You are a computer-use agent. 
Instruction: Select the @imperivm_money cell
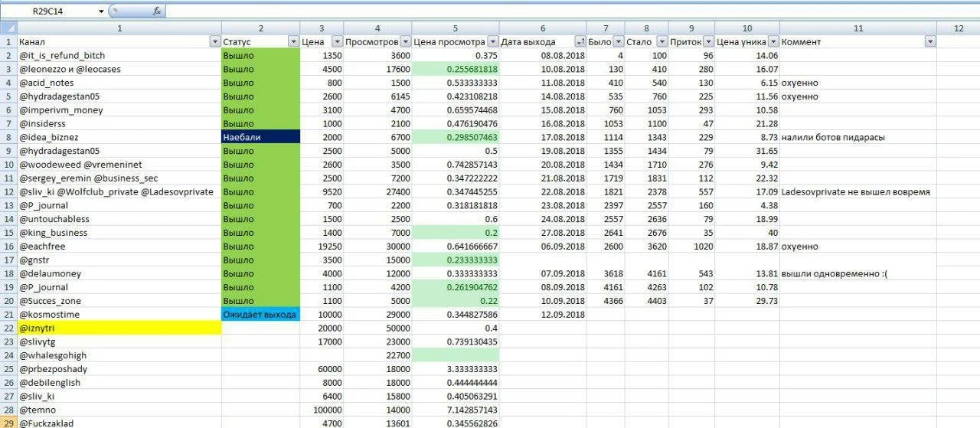119,109
